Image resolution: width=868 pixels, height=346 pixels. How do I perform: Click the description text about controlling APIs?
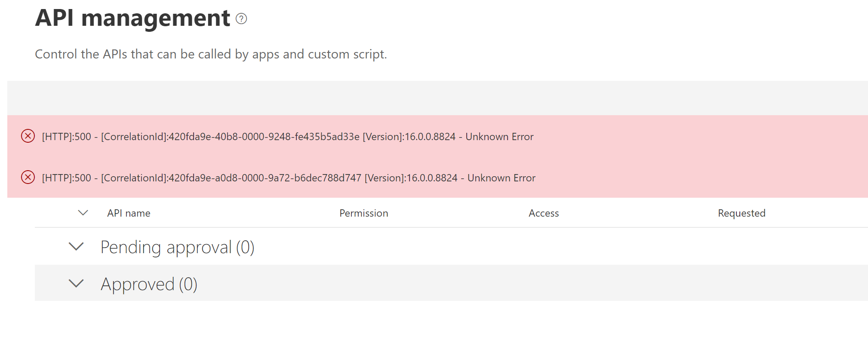click(211, 54)
